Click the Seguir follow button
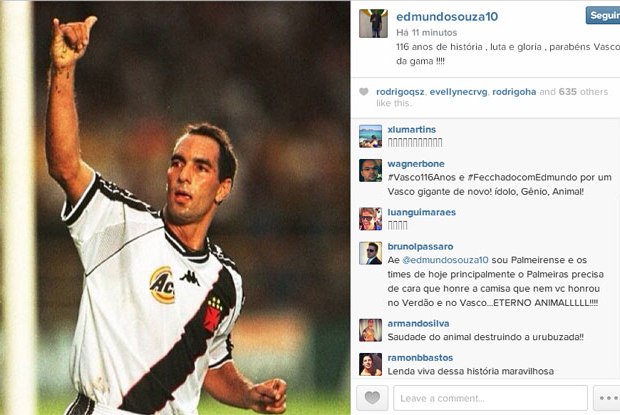620x415 pixels. pos(603,15)
